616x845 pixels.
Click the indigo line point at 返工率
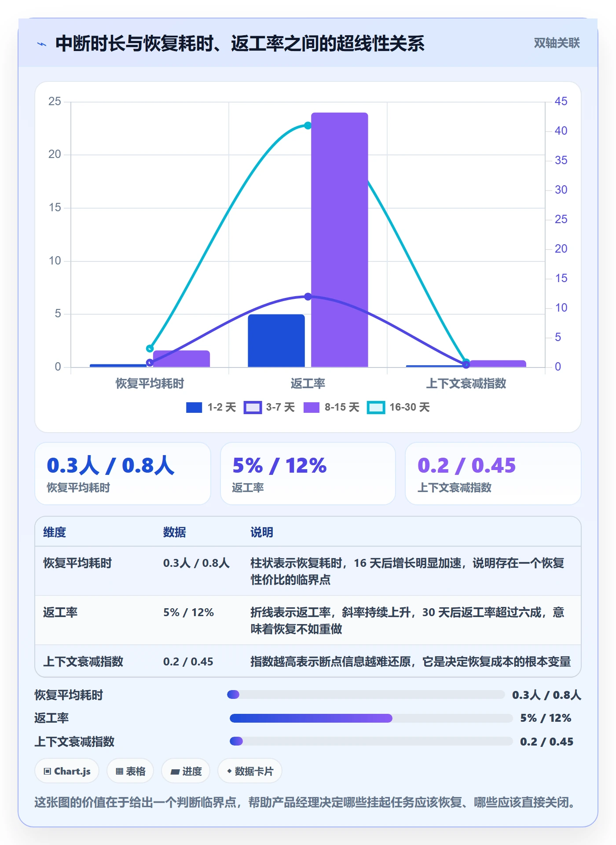pos(308,297)
